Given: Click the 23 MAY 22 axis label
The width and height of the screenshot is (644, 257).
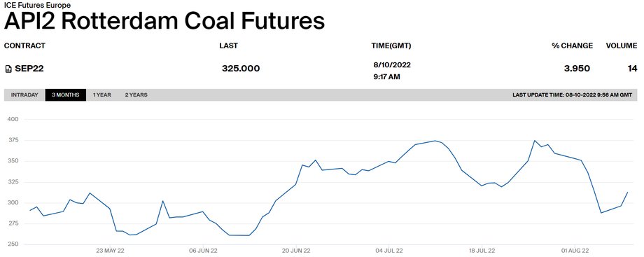Looking at the screenshot, I should point(110,251).
